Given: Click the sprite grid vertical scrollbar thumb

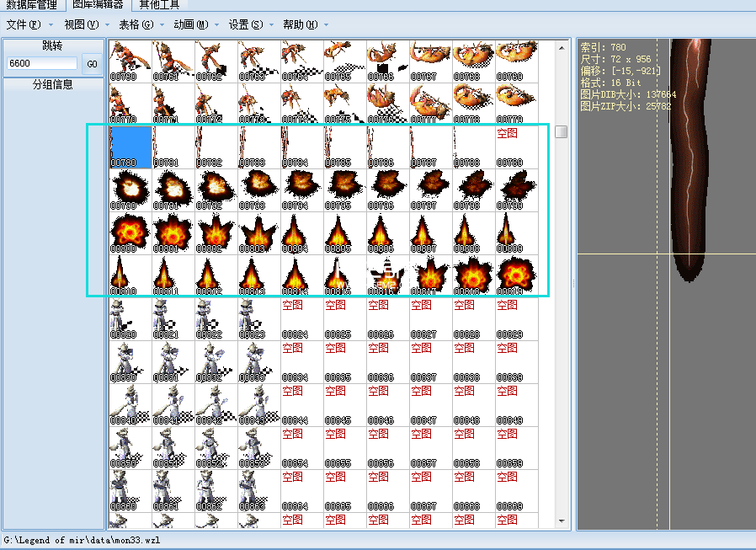Looking at the screenshot, I should (x=561, y=131).
